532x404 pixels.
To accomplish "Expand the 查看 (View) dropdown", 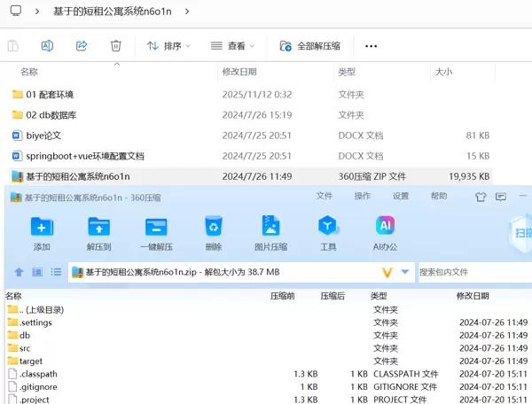I will point(232,45).
